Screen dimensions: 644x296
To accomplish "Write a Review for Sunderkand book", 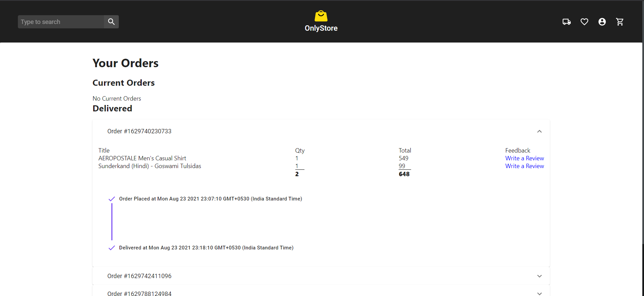I will tap(525, 166).
